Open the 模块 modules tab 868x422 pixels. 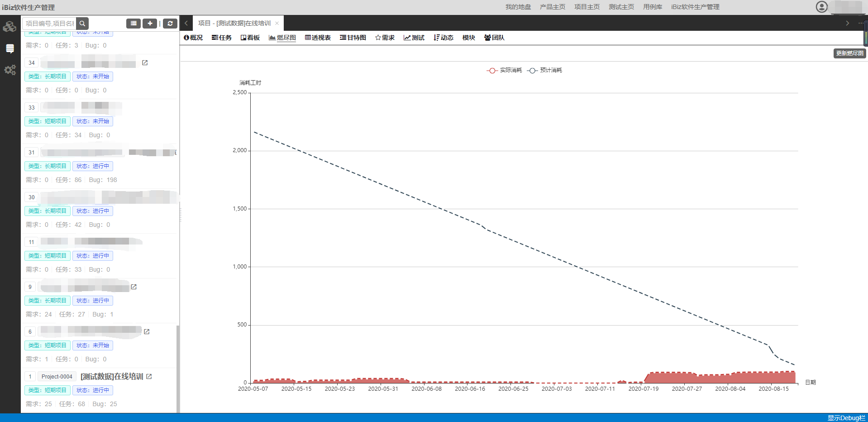pos(469,38)
